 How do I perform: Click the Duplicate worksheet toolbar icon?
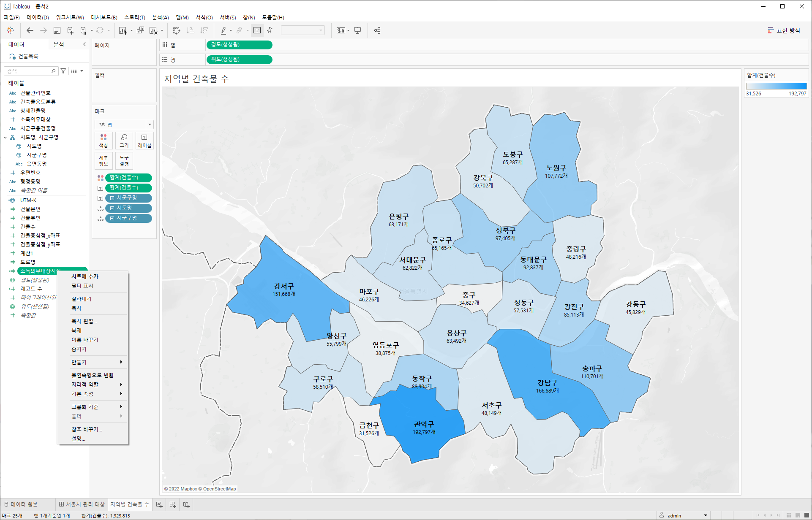pos(140,30)
